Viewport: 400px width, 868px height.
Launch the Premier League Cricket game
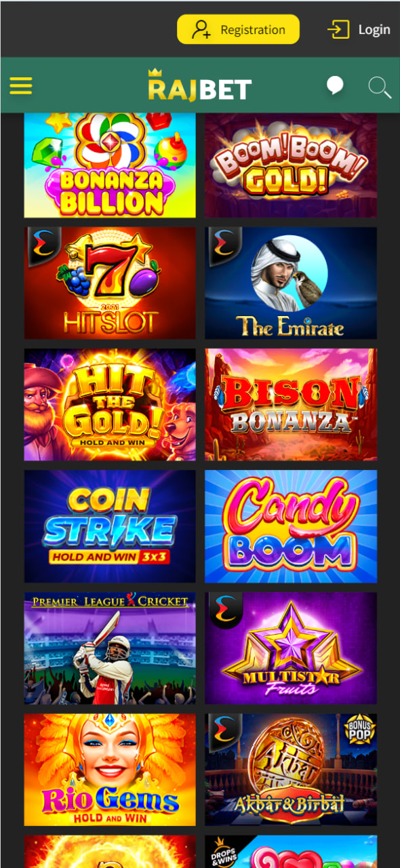click(x=110, y=648)
